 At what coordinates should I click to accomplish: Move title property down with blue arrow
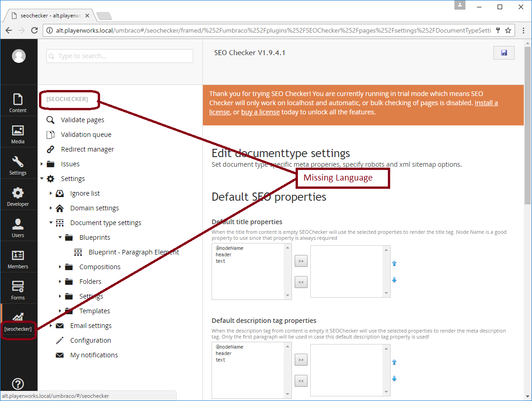click(394, 280)
